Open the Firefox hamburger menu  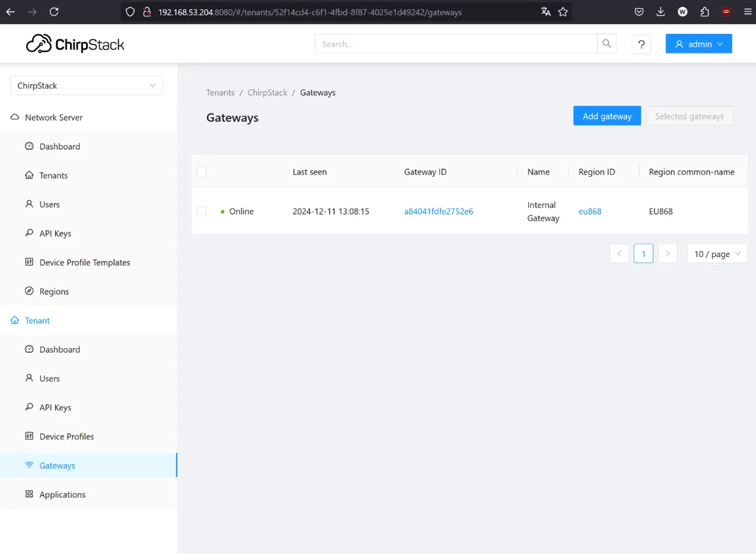coord(747,12)
